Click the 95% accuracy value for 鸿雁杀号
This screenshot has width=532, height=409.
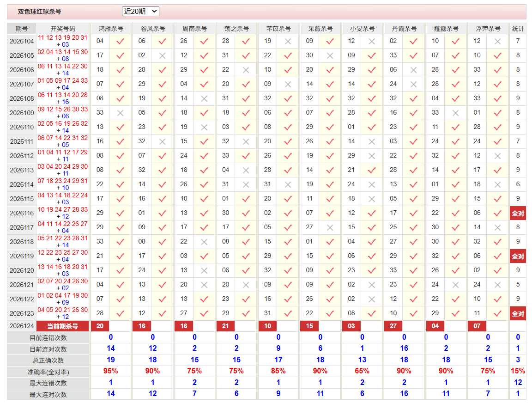(111, 371)
